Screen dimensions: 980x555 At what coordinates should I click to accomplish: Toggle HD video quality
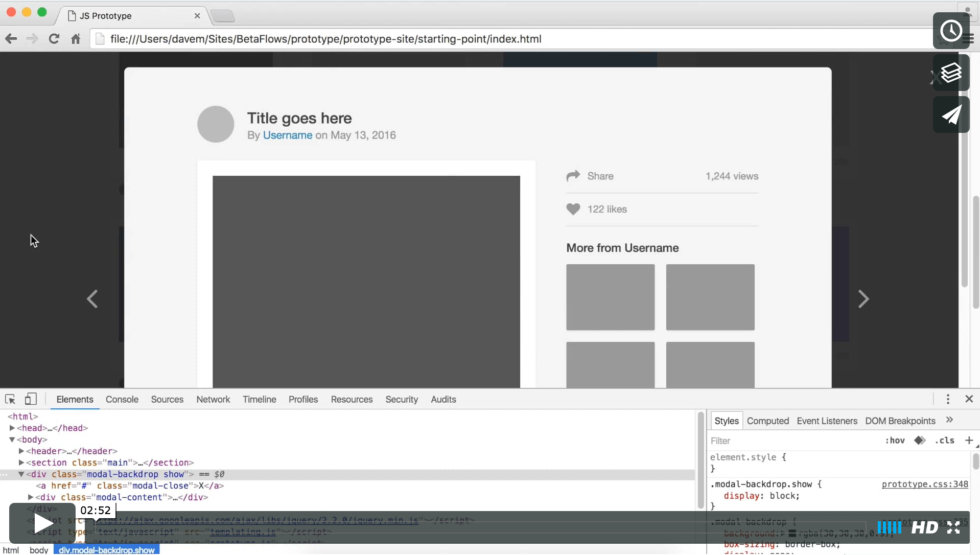pyautogui.click(x=925, y=527)
